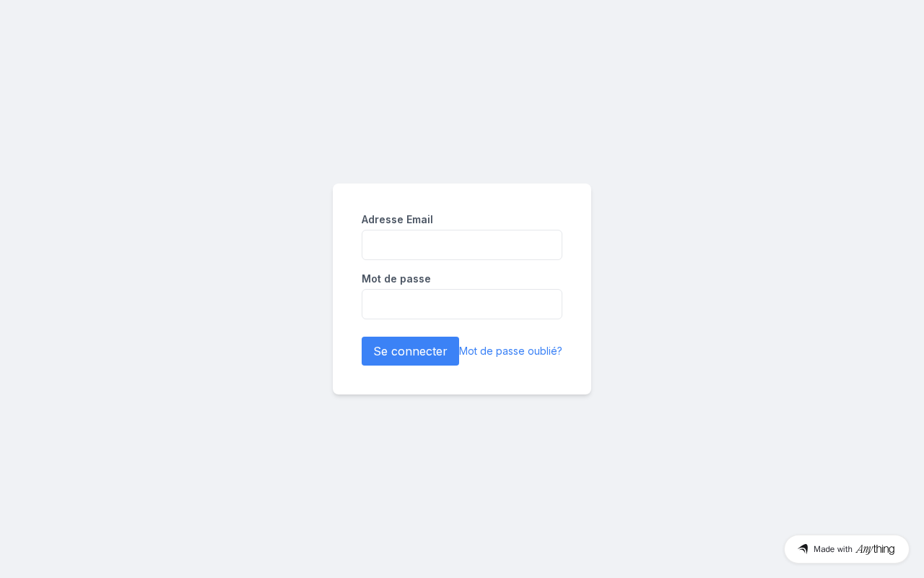The width and height of the screenshot is (924, 578).
Task: Click the "Made with" text in the badge
Action: (833, 549)
